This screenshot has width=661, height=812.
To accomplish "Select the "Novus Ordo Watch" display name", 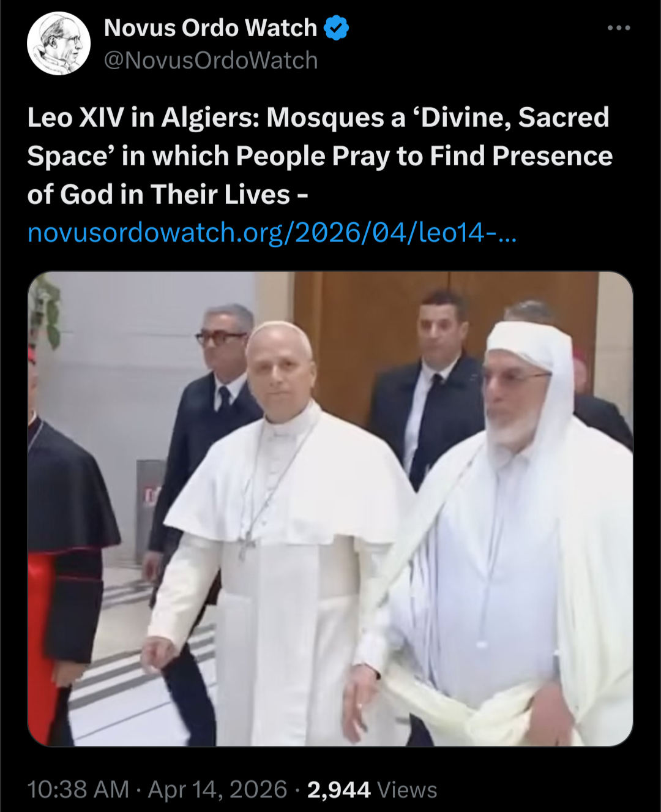I will click(211, 28).
